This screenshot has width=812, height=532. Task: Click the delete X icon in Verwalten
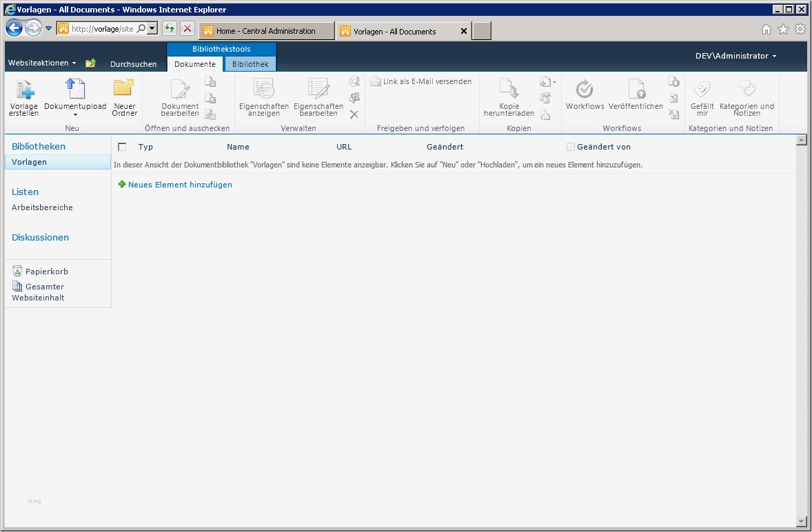click(x=354, y=114)
